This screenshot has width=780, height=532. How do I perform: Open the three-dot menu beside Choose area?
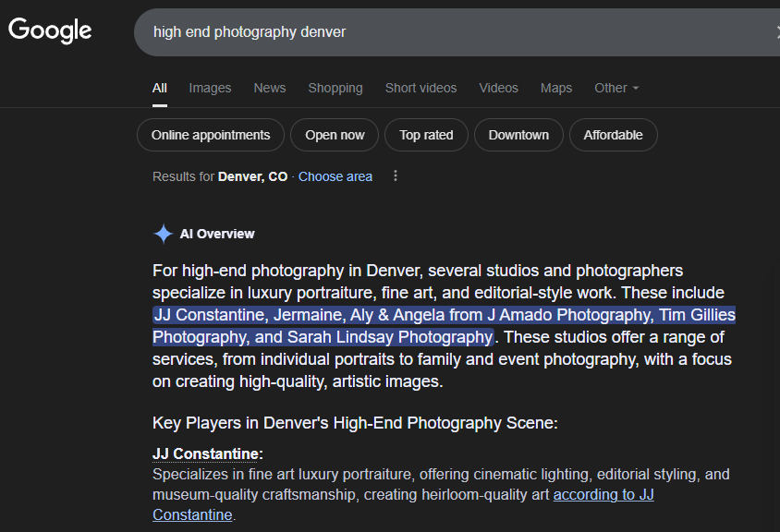tap(396, 175)
